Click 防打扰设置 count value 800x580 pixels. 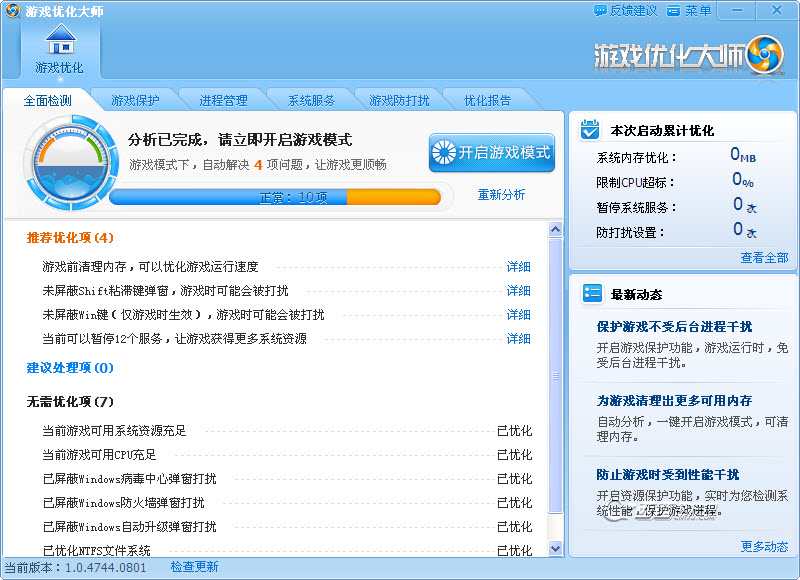[x=745, y=230]
